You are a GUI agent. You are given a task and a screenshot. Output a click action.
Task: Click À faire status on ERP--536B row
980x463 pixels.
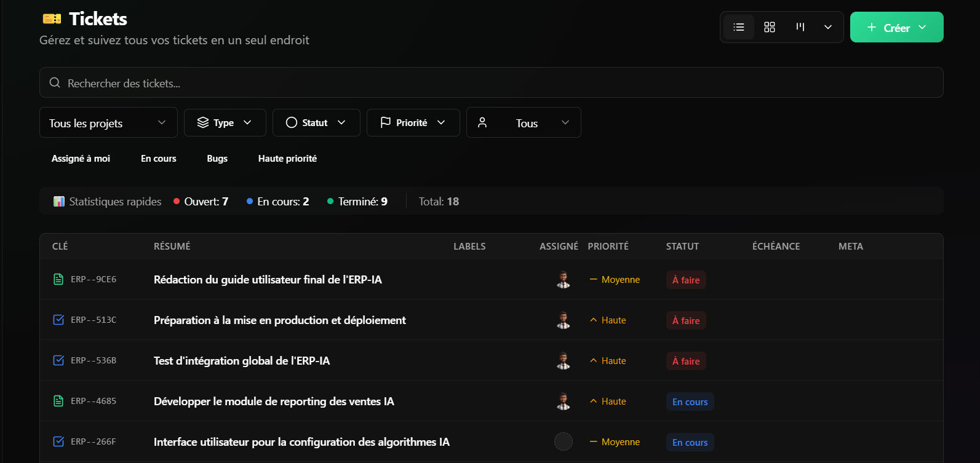(x=686, y=361)
